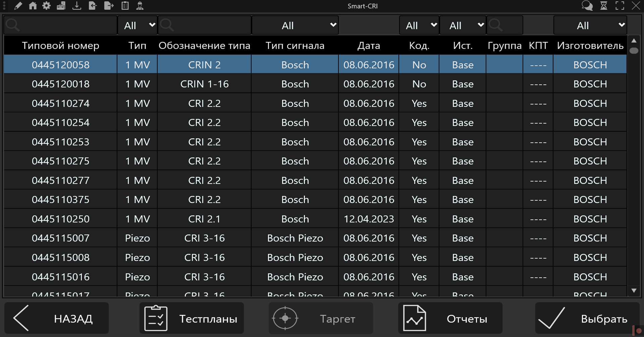Open the Ист. filter dropdown
Screen dimensions: 644x337
point(463,25)
